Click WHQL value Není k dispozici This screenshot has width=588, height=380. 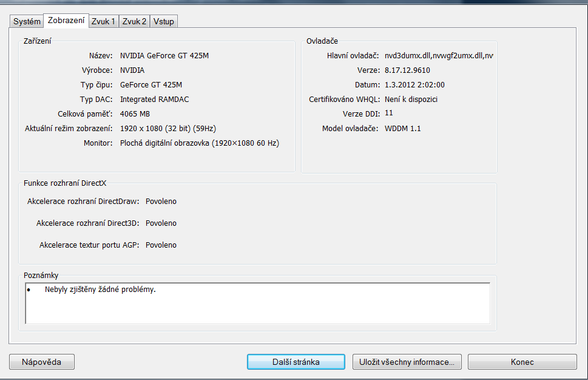click(411, 100)
